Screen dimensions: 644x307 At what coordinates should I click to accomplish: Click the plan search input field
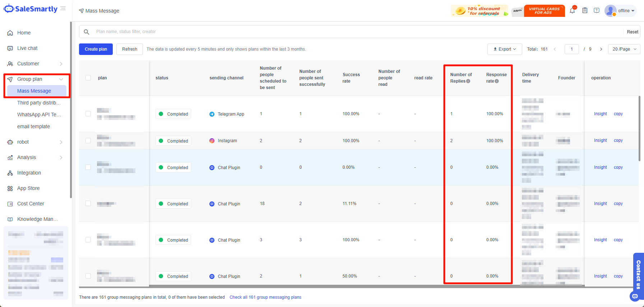click(356, 32)
